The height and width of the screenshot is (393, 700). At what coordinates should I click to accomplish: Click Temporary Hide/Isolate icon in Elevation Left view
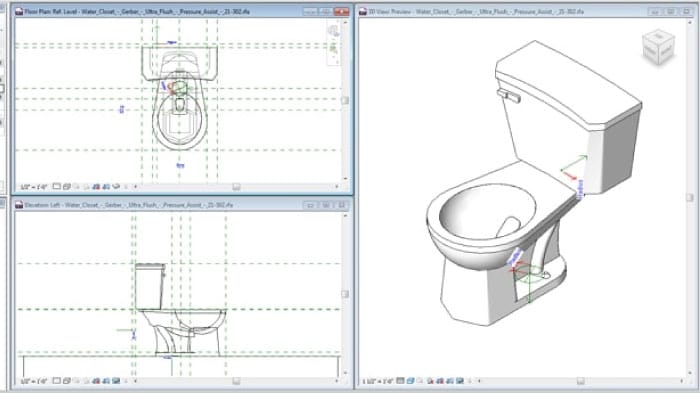(116, 380)
